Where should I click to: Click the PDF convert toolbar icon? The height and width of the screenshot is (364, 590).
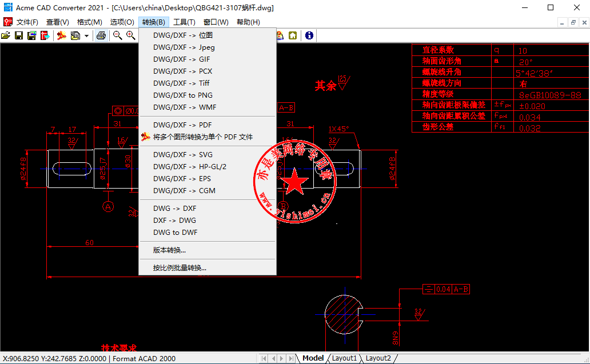click(x=61, y=35)
